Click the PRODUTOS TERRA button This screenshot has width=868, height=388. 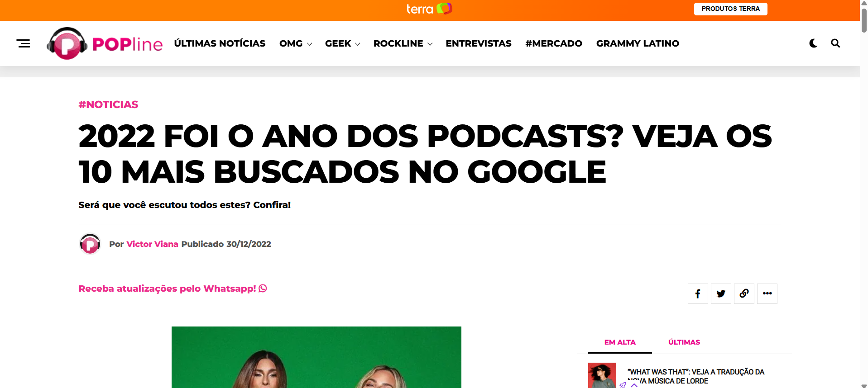point(730,9)
